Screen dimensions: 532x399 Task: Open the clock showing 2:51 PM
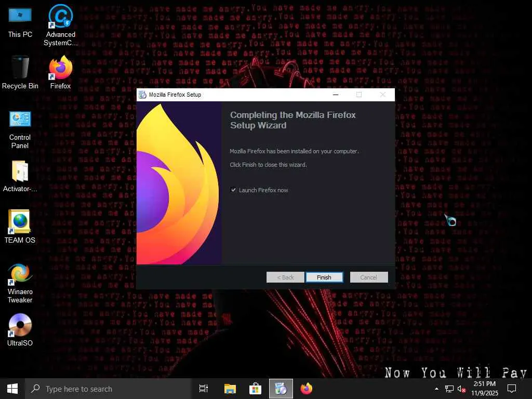click(485, 389)
